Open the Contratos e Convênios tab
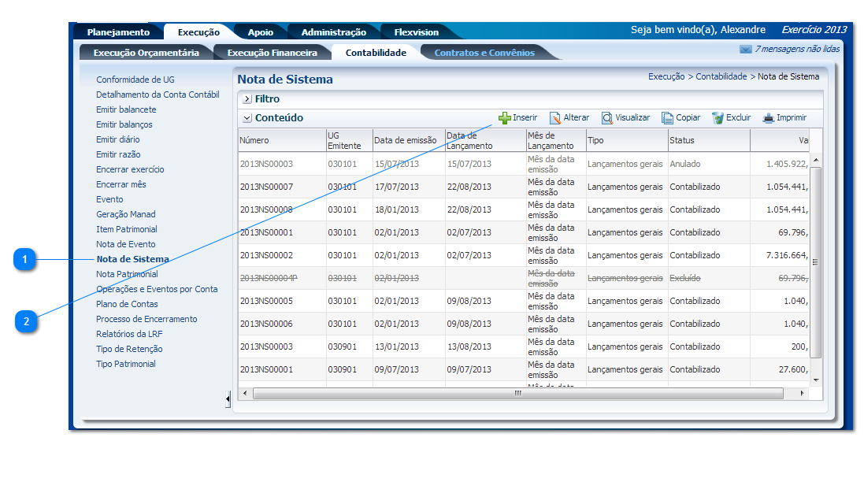 tap(484, 53)
